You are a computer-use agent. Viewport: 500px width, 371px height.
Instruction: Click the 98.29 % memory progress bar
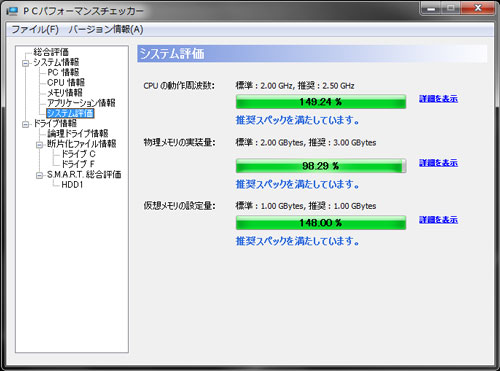coord(321,166)
